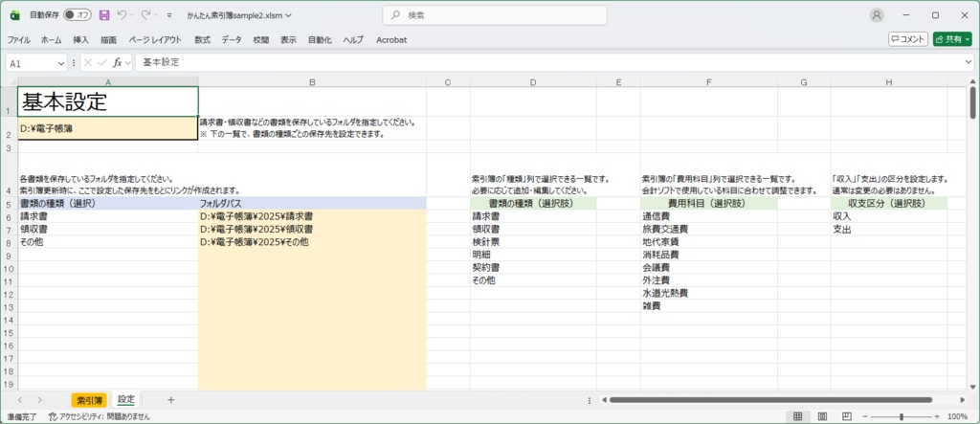This screenshot has height=424, width=980.
Task: Click the 共有 share button
Action: point(952,39)
